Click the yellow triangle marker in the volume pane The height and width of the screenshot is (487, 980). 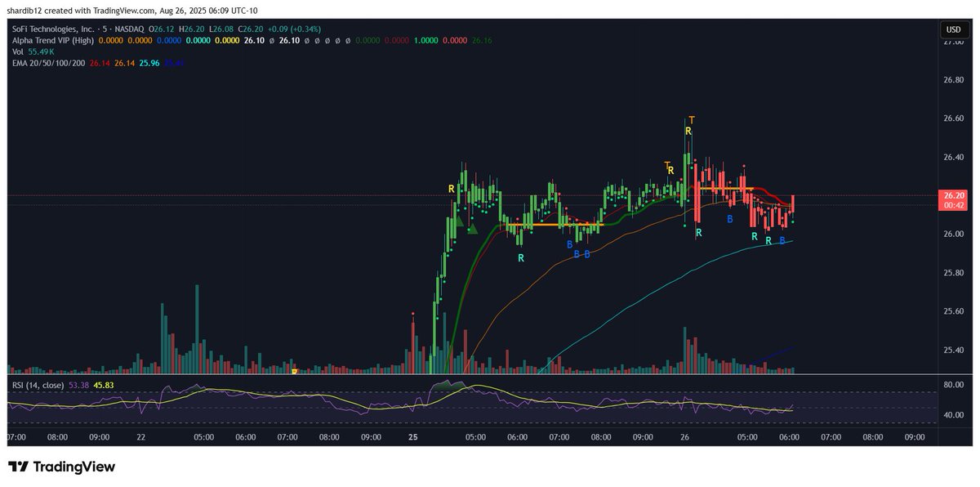[295, 372]
